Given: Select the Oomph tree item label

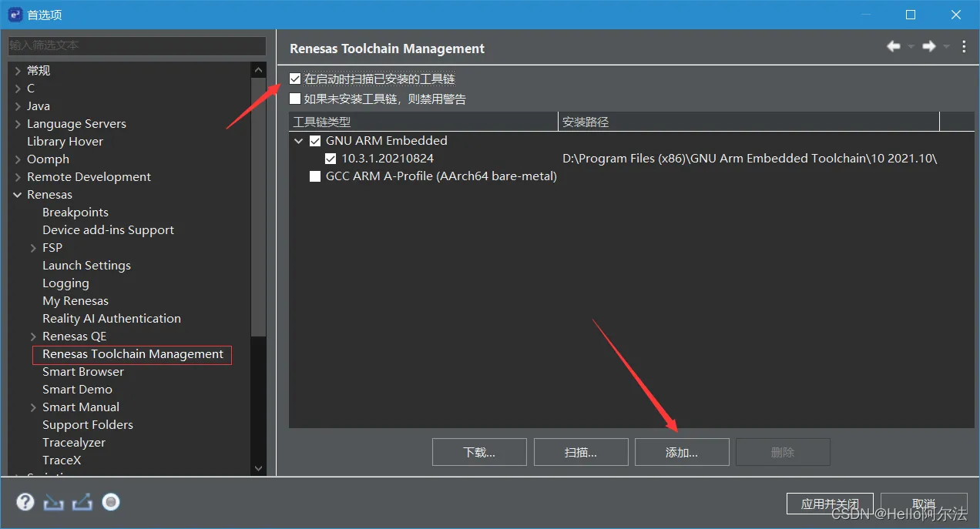Looking at the screenshot, I should [x=48, y=159].
